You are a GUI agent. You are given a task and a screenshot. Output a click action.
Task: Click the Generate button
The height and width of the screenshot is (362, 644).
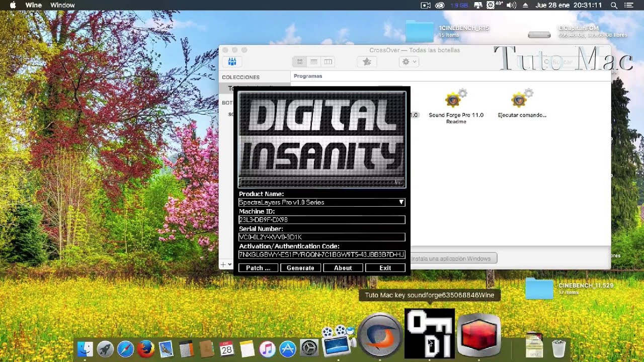(300, 268)
